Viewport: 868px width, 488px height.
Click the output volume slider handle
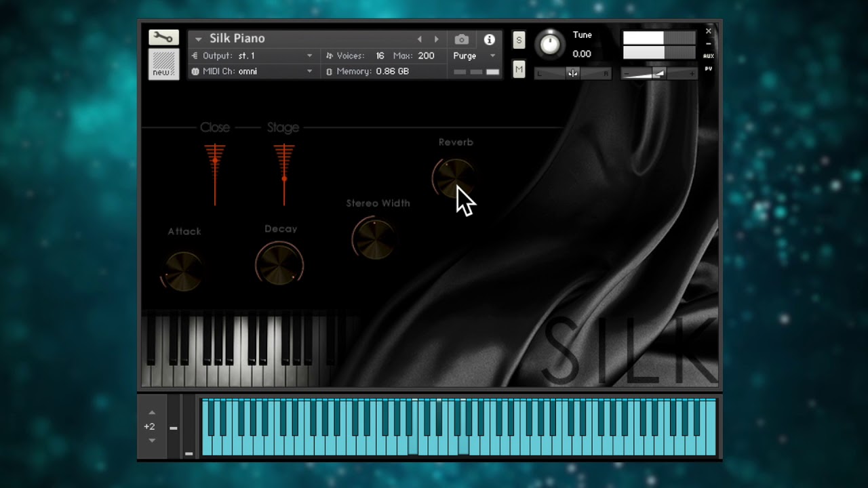658,73
